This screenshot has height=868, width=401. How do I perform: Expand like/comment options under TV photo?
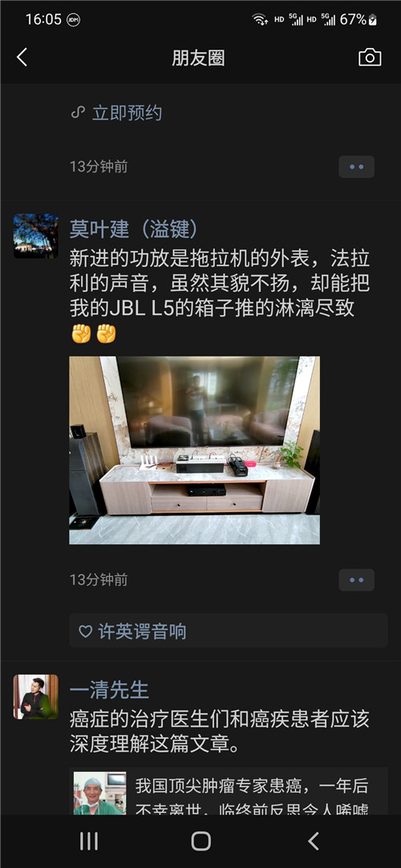(x=357, y=580)
